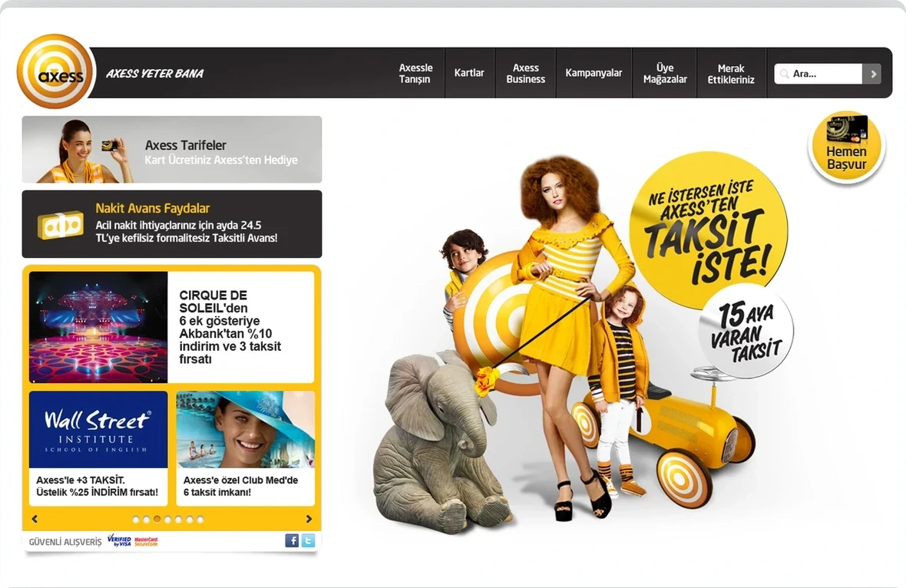Select the fifth carousel dot
Screen dimensions: 906x588
tap(179, 519)
